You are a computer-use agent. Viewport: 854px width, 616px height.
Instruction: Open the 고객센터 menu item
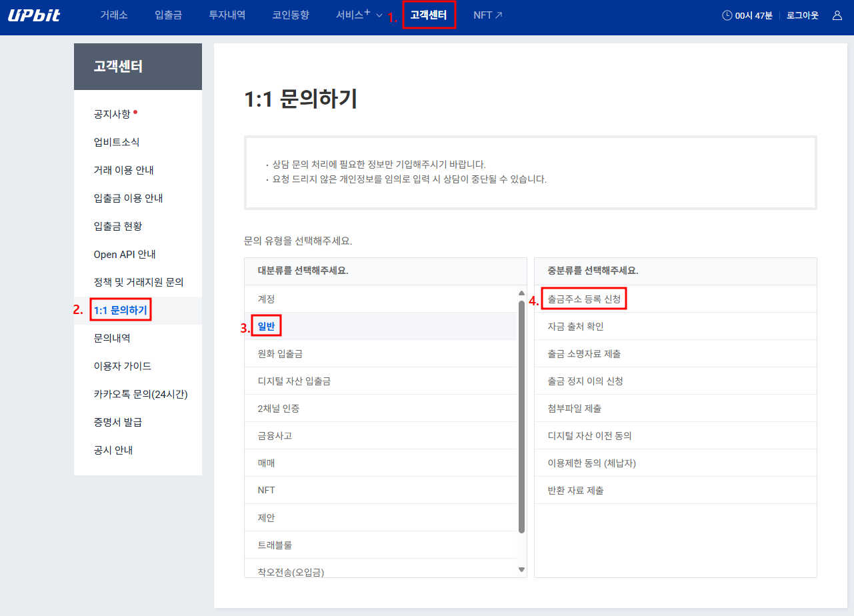429,15
